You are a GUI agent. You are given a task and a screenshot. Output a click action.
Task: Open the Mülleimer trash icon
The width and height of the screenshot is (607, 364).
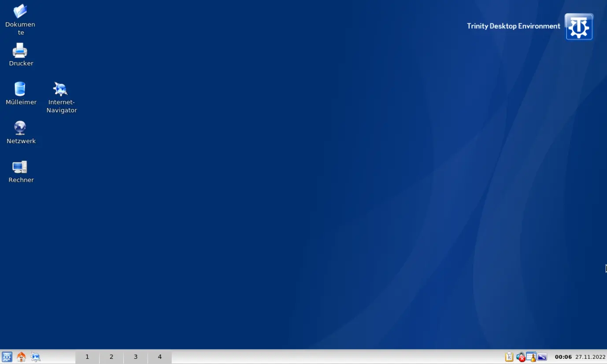pos(21,89)
